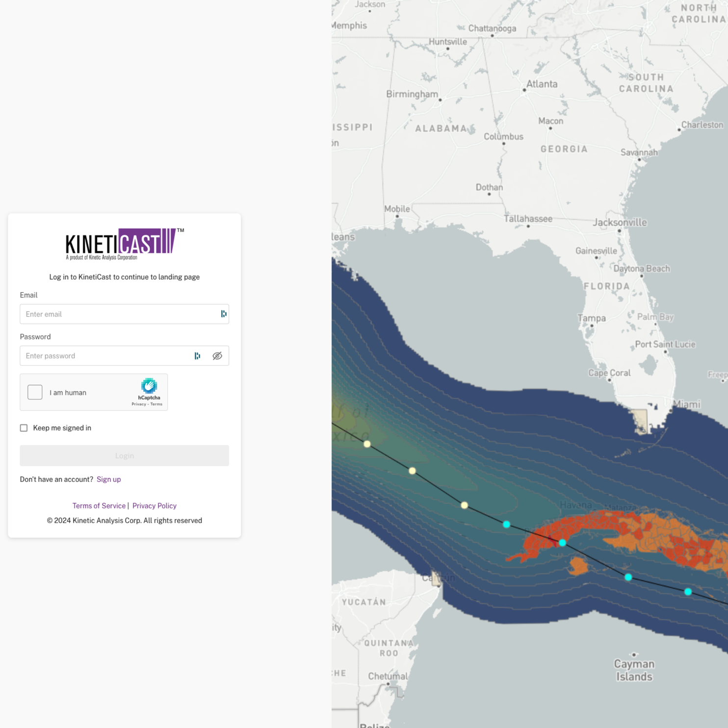This screenshot has height=728, width=728.
Task: Check the "I am human" captcha box
Action: click(35, 392)
